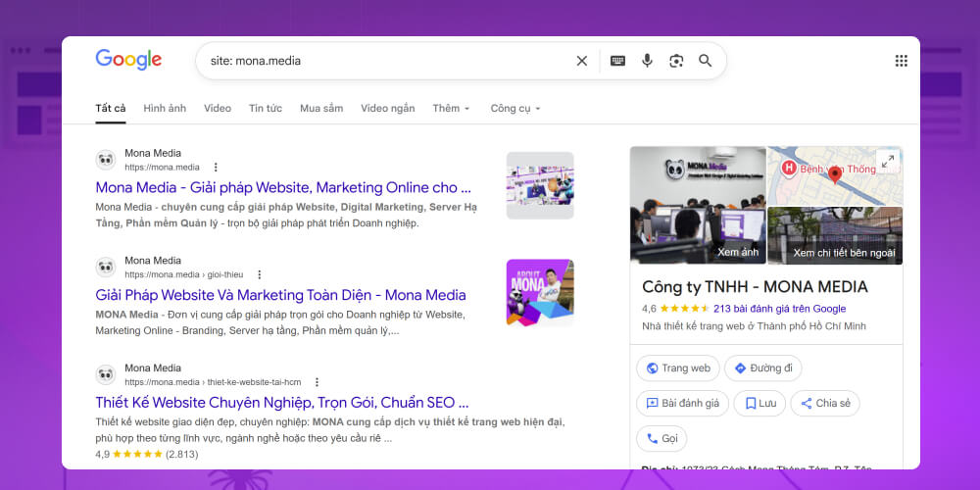Click the https://mona.media URL text of first result

click(162, 168)
